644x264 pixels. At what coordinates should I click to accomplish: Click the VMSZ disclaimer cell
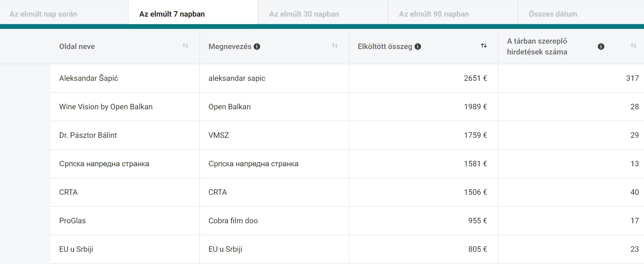(x=219, y=135)
